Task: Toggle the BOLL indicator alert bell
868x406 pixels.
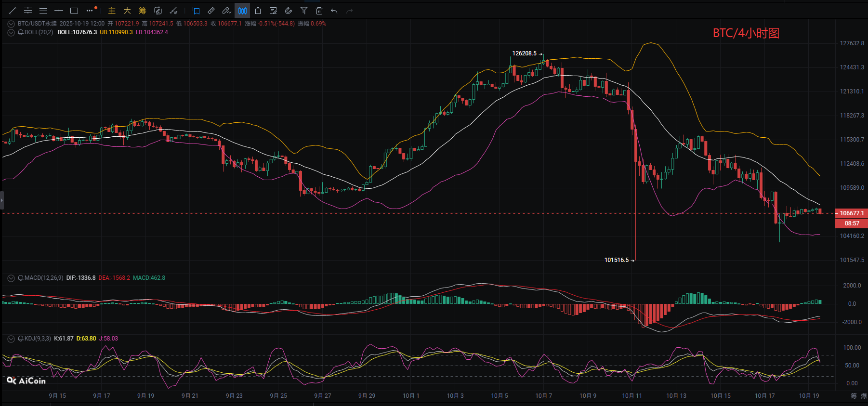Action: pyautogui.click(x=21, y=32)
